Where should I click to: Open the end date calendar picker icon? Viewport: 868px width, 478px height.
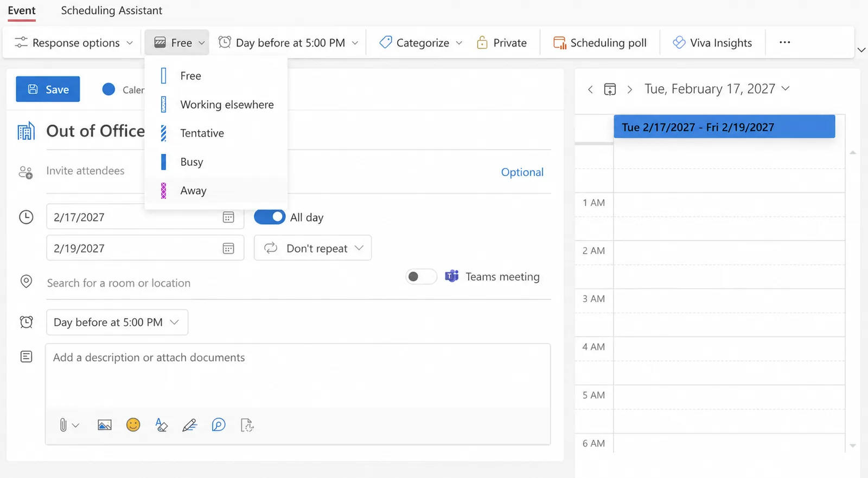coord(228,249)
